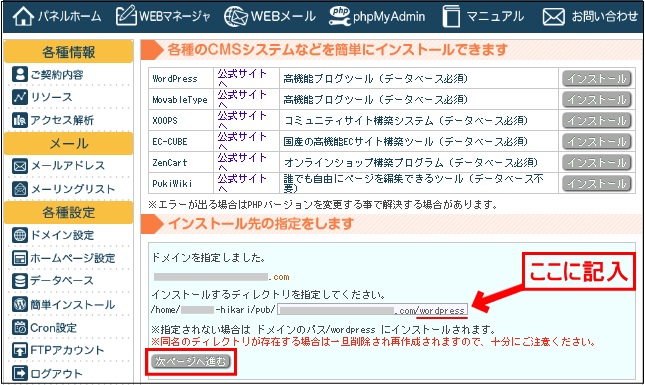This screenshot has height=385, width=645.
Task: Click インストール button for XOOPS
Action: (596, 120)
